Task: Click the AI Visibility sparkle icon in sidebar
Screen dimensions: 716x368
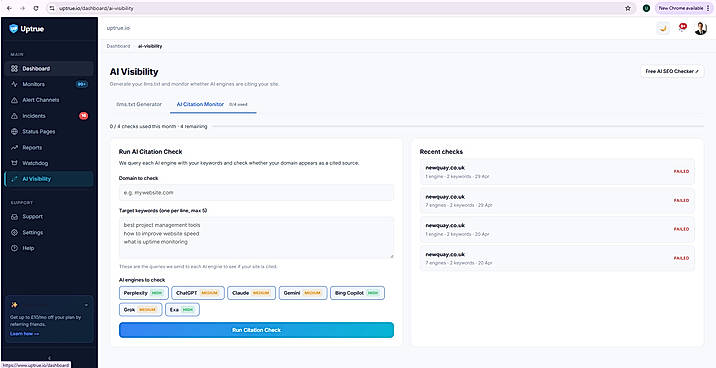Action: pos(14,179)
